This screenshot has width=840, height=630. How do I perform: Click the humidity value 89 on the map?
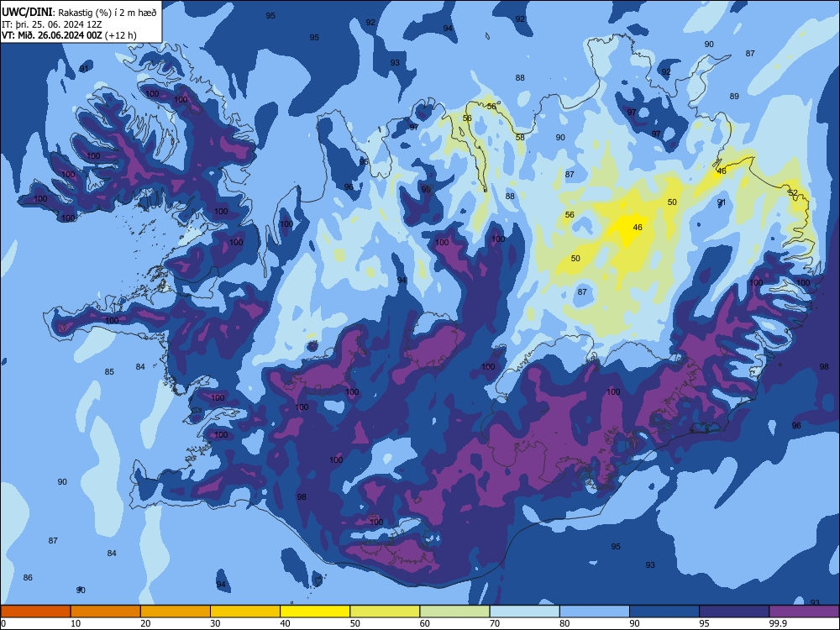[734, 97]
